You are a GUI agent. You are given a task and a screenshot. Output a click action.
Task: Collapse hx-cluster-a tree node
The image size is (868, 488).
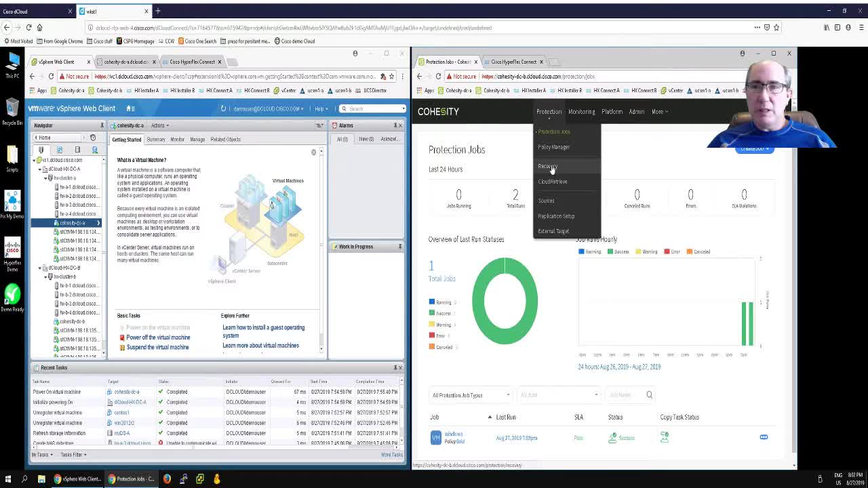(45, 178)
